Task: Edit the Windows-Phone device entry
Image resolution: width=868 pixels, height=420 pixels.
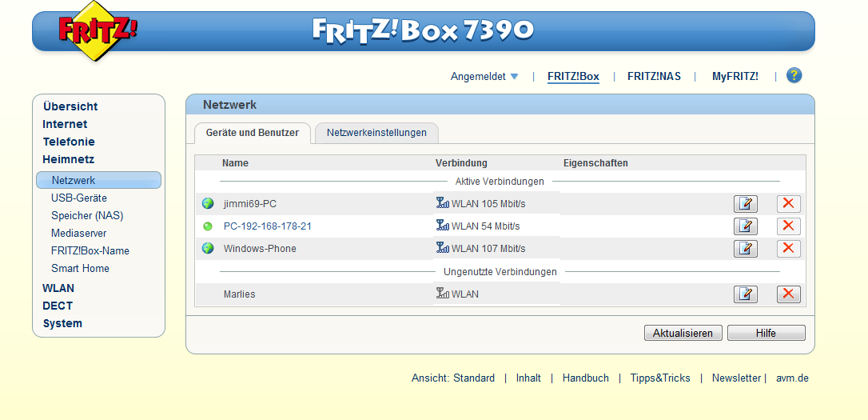Action: (746, 249)
